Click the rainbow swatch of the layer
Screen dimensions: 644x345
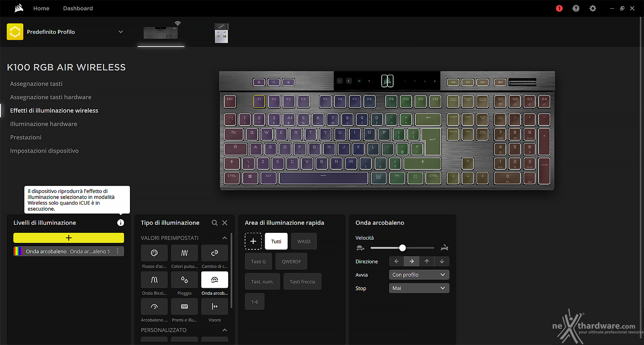click(18, 251)
